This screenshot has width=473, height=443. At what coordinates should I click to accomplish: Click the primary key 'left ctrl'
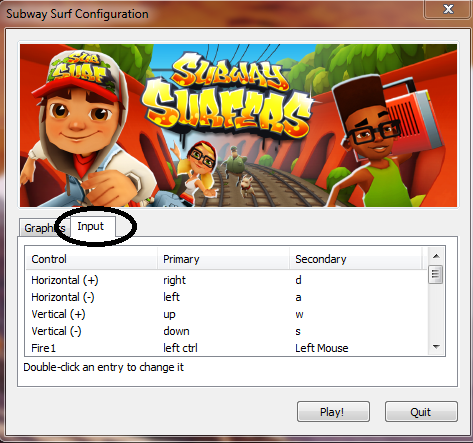(x=180, y=348)
